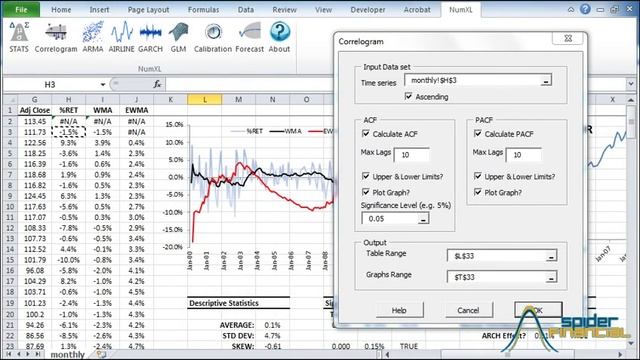This screenshot has width=640, height=360.
Task: Click the horizontal scrollbar right arrow
Action: point(620,355)
